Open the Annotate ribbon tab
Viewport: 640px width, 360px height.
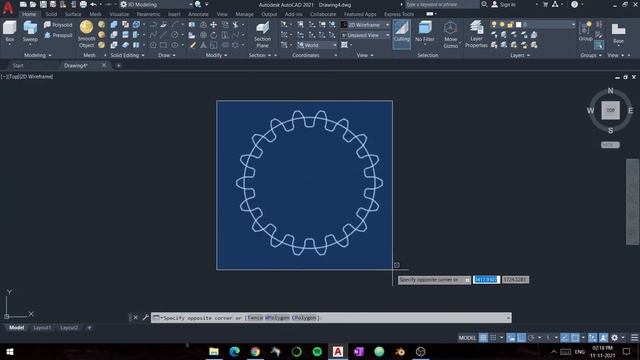(x=198, y=14)
